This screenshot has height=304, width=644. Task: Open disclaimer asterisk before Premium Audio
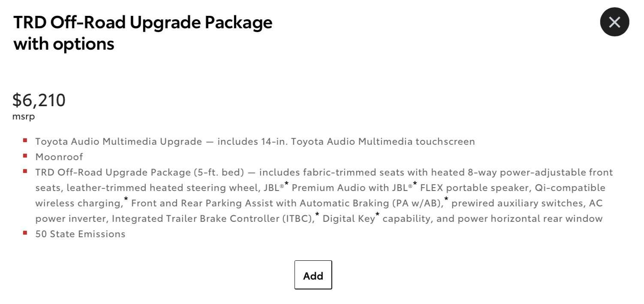(x=286, y=184)
